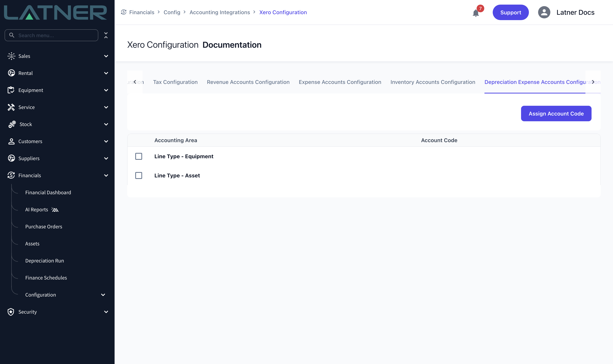Open Purchase Orders in the sidebar
Image resolution: width=613 pixels, height=364 pixels.
44,227
